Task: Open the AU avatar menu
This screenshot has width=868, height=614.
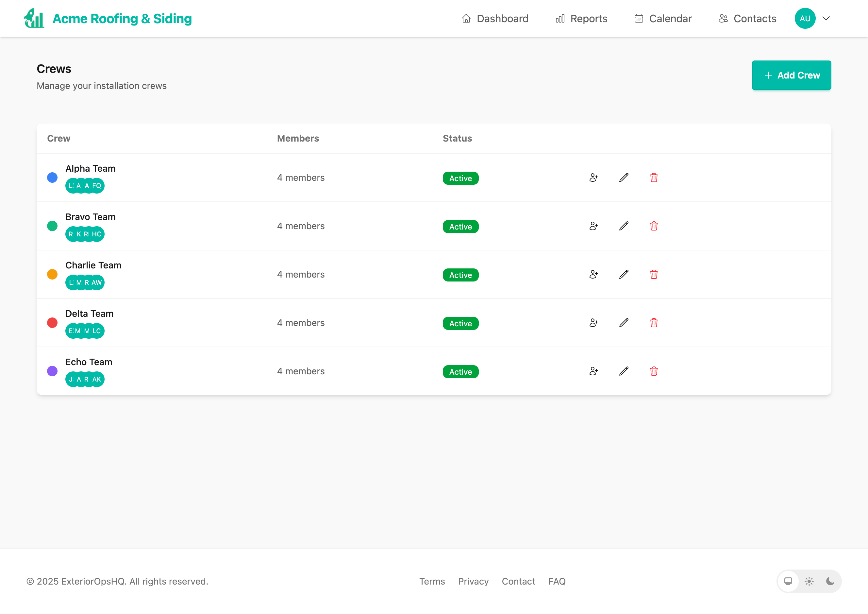Action: [x=805, y=19]
